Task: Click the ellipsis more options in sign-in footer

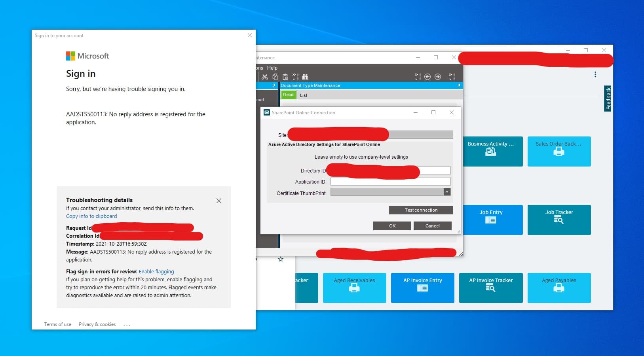Action: click(127, 325)
